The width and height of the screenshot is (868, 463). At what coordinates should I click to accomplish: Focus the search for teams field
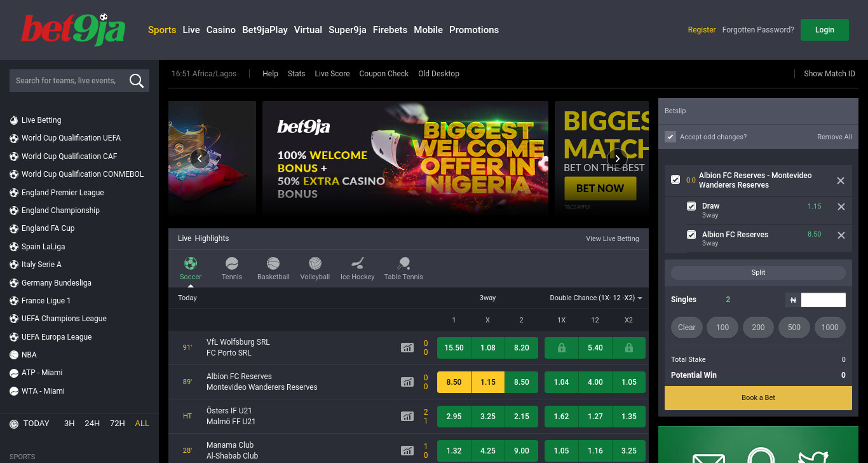tap(68, 81)
